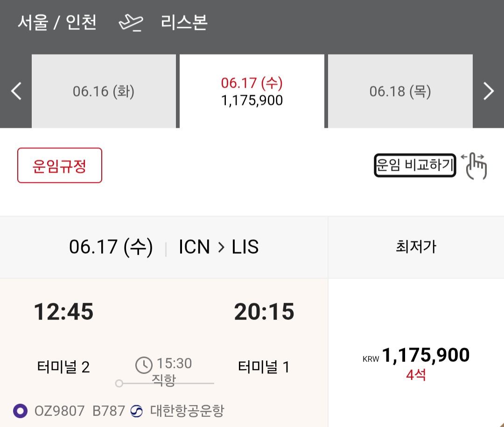Show next dates with right arrow

coord(488,91)
